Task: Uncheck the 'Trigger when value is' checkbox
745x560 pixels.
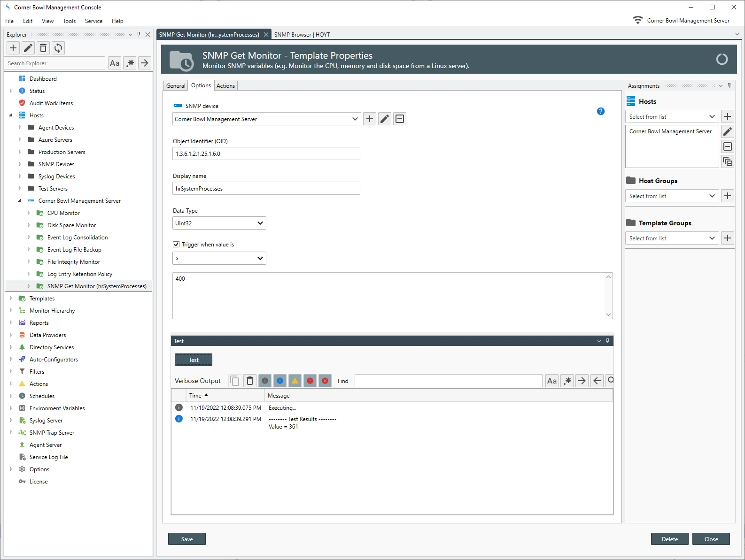Action: [176, 245]
